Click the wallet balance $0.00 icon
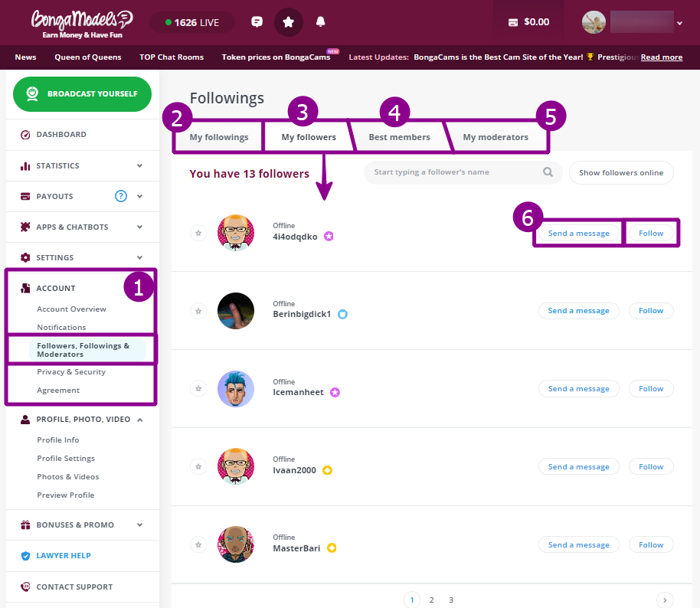 (513, 22)
